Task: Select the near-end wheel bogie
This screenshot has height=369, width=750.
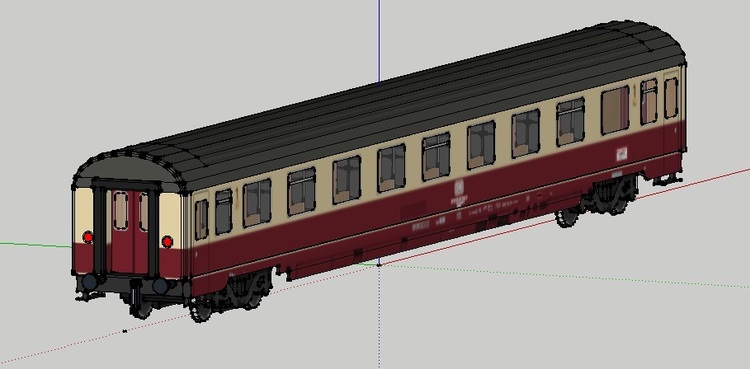Action: pyautogui.click(x=230, y=294)
